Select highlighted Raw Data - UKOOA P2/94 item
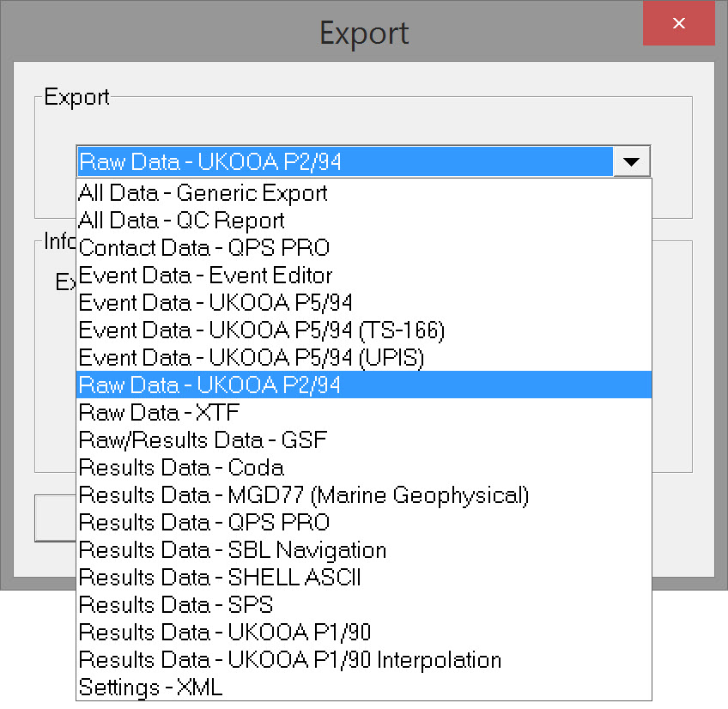This screenshot has height=709, width=728. 209,385
